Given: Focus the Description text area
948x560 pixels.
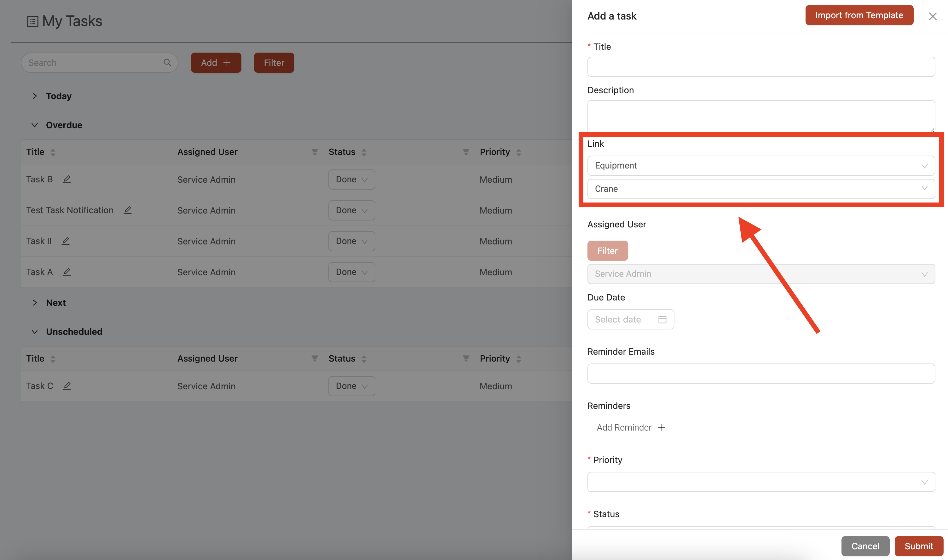Looking at the screenshot, I should (x=761, y=116).
